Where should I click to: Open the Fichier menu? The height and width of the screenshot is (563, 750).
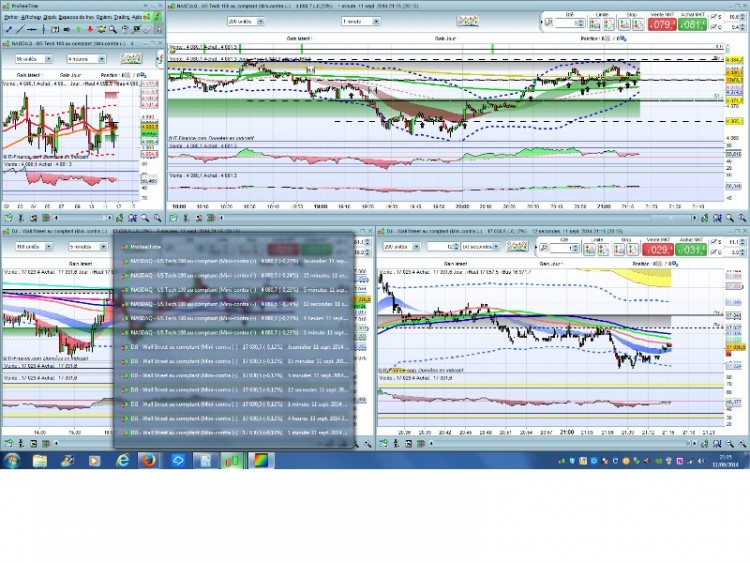pyautogui.click(x=11, y=17)
